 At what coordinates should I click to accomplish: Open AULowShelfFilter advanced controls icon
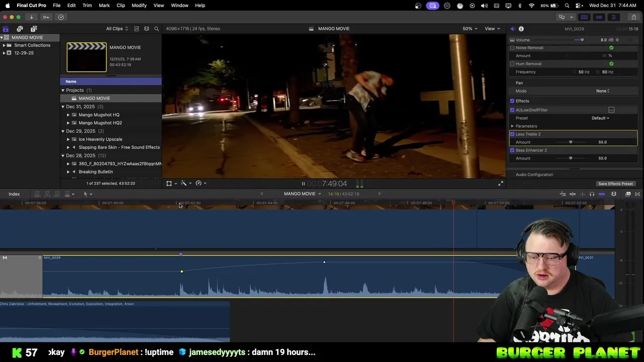click(611, 110)
